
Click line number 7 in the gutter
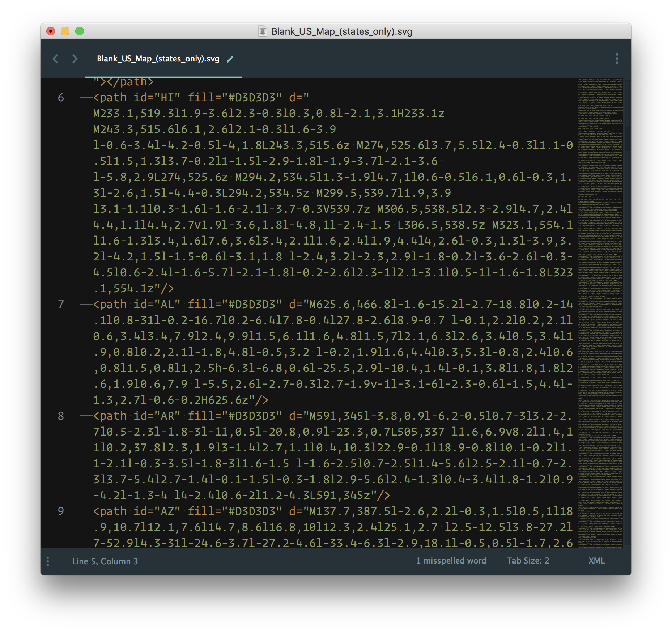point(61,305)
